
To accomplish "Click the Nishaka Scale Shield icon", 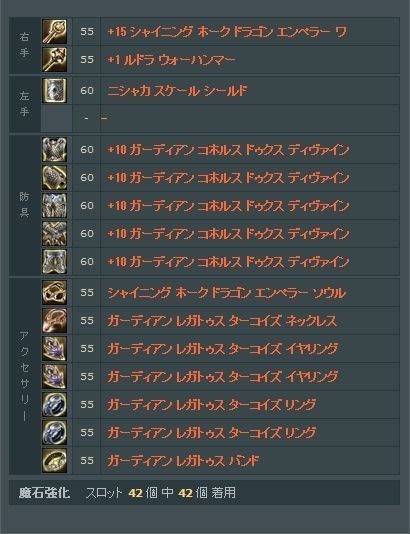I will click(54, 91).
